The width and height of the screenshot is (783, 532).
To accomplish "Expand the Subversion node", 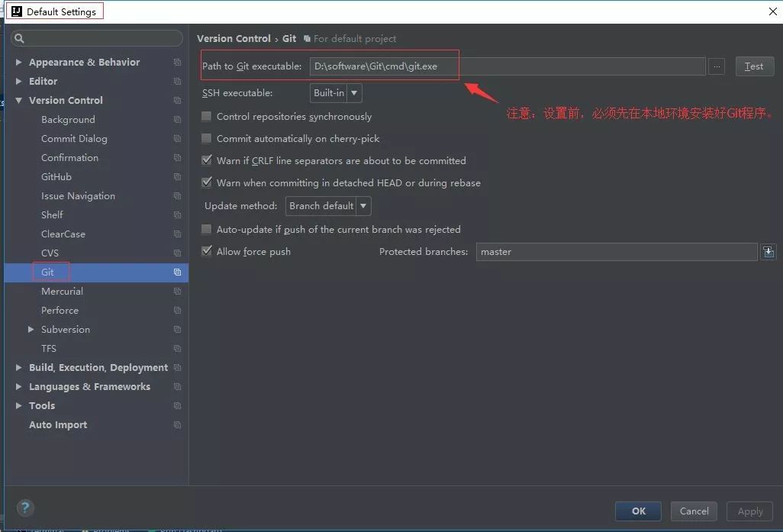I will pos(31,329).
